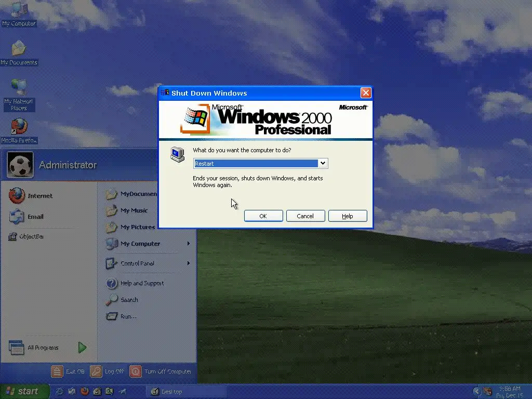The width and height of the screenshot is (532, 399).
Task: Open Help in the Shut Down dialog
Action: coord(348,216)
